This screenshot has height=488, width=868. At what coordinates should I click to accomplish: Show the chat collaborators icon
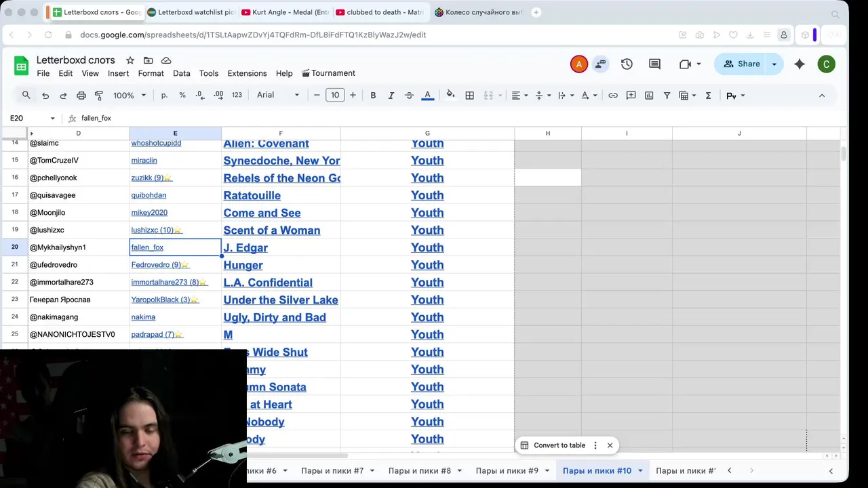pos(600,64)
